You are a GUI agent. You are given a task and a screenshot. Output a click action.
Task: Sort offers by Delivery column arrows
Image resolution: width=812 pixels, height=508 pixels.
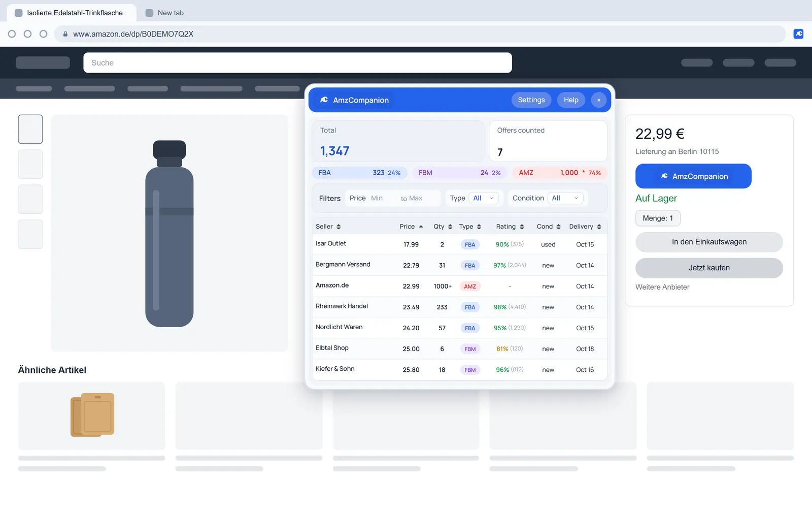(599, 227)
